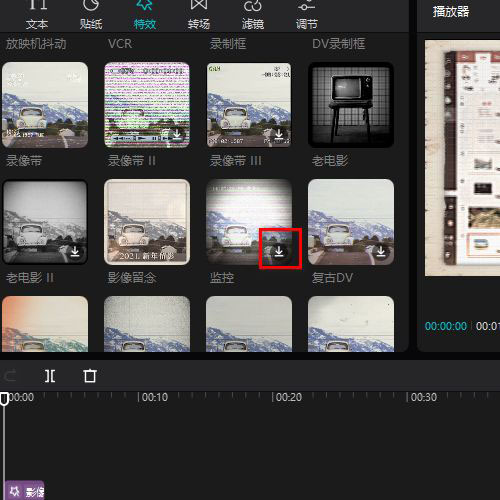Switch to the 转场 tab
500x500 pixels.
(x=199, y=15)
